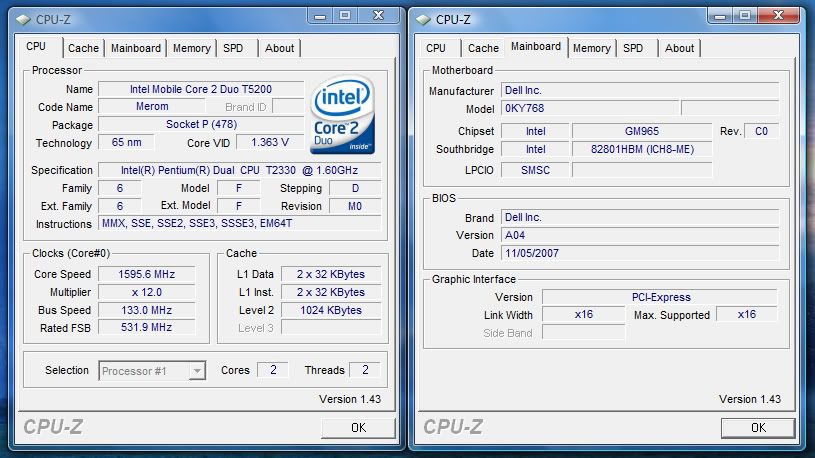Click the Code Name value 'Merom'
The image size is (815, 458).
click(x=152, y=107)
